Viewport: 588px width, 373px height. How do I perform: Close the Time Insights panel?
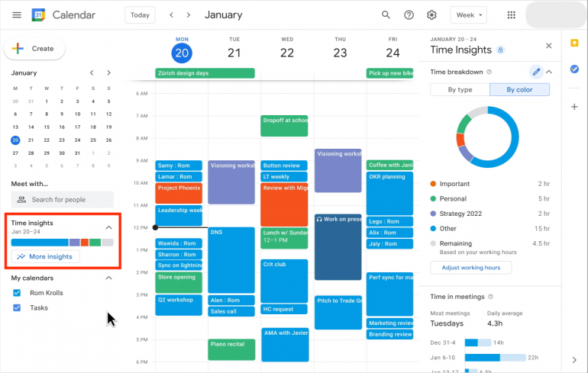(x=548, y=46)
